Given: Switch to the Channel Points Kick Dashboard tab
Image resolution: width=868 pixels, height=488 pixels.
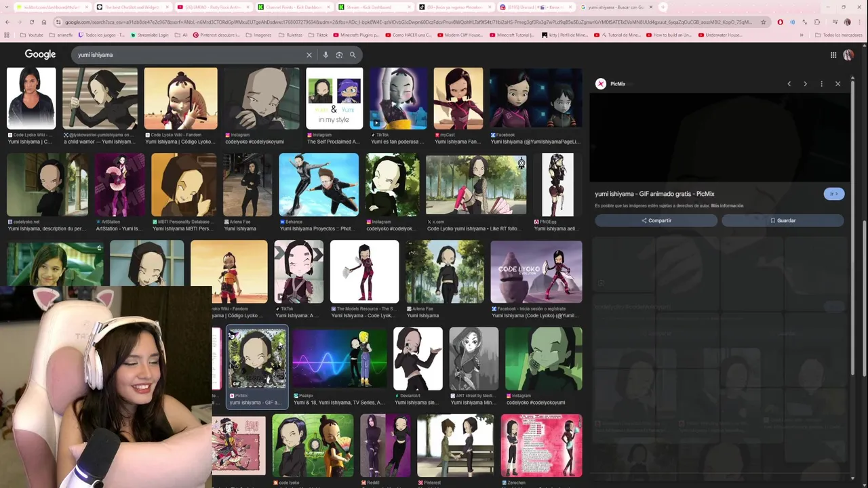Looking at the screenshot, I should [295, 7].
